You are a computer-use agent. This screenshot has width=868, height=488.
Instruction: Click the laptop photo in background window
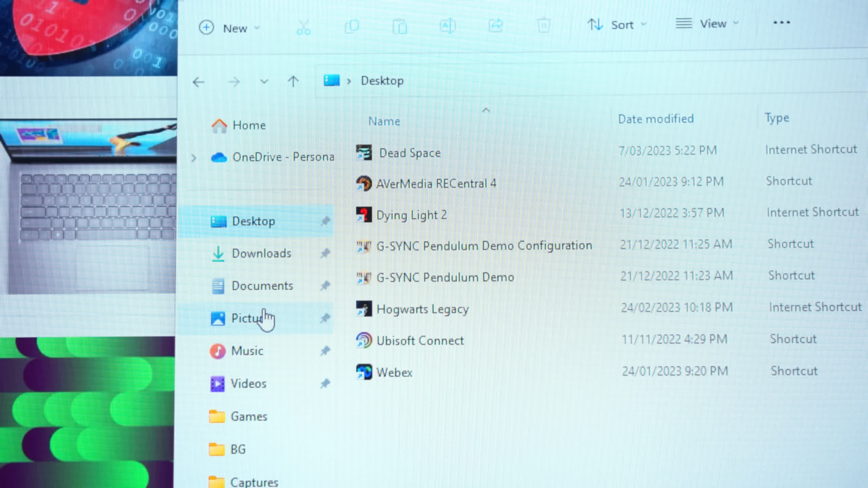pos(88,206)
